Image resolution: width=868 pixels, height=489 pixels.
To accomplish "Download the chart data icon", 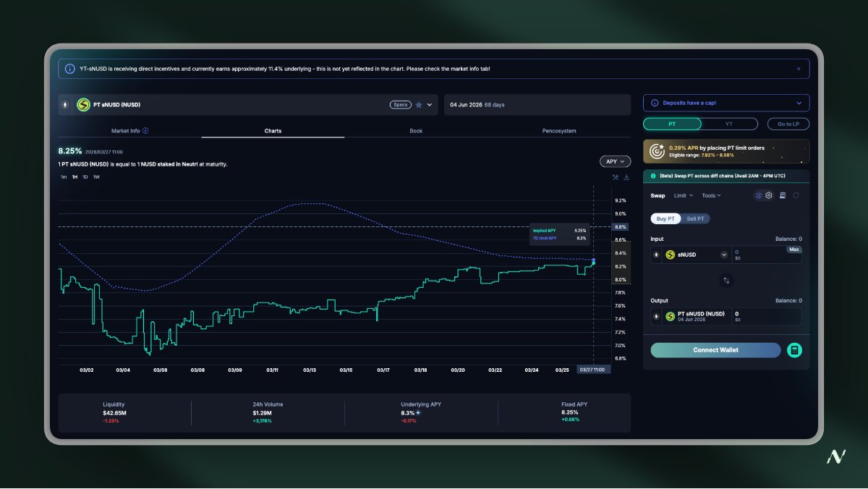I will 626,177.
